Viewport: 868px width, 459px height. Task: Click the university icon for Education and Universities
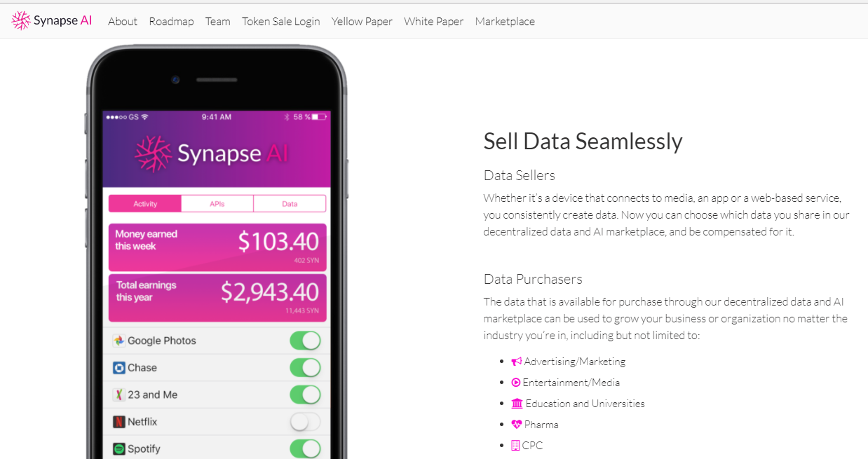tap(517, 404)
